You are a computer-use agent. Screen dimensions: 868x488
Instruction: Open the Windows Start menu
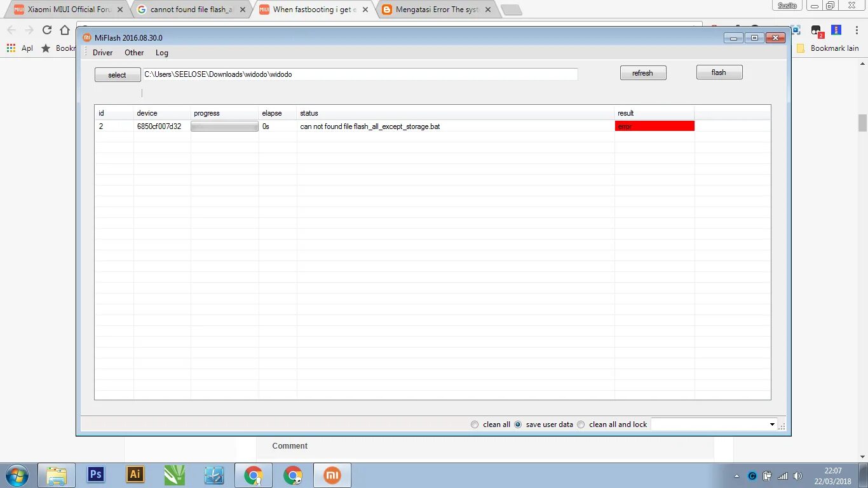[x=17, y=475]
